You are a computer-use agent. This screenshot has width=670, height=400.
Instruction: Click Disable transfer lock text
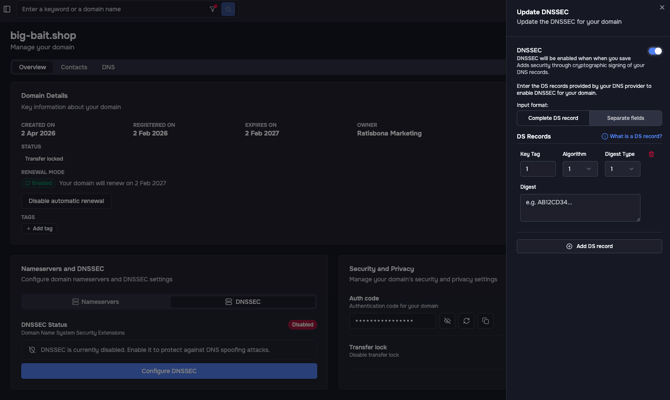point(374,355)
